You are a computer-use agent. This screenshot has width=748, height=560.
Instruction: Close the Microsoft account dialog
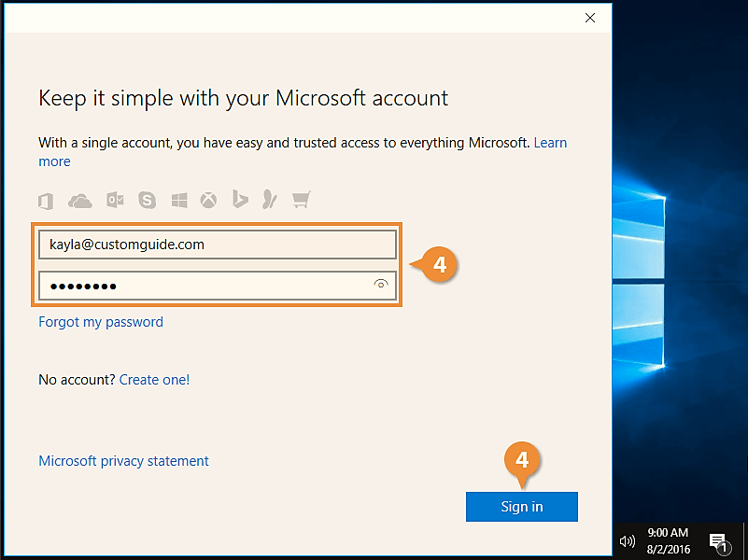590,18
